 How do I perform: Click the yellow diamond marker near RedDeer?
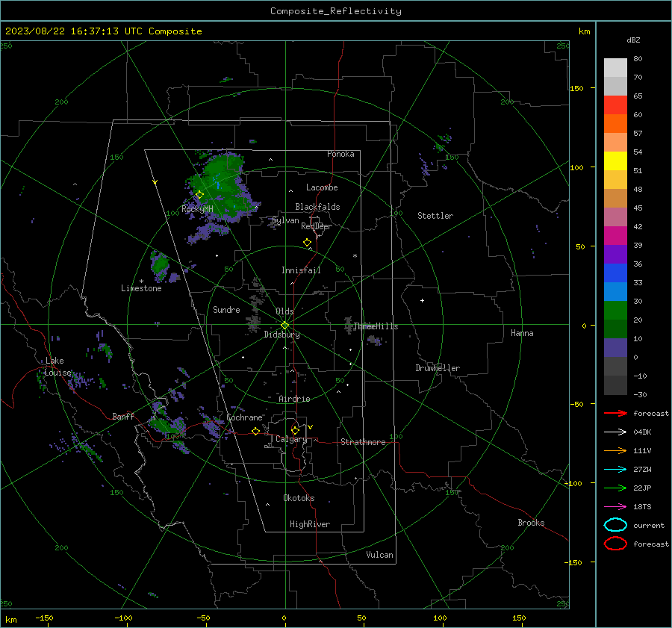pos(307,243)
